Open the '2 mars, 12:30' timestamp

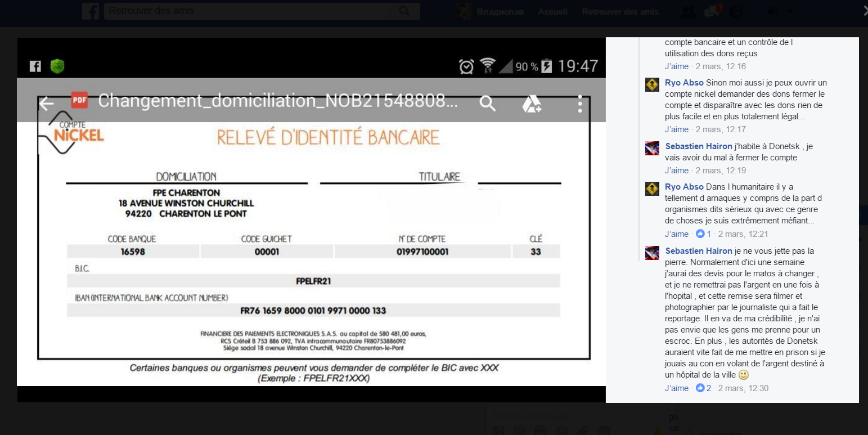[744, 388]
